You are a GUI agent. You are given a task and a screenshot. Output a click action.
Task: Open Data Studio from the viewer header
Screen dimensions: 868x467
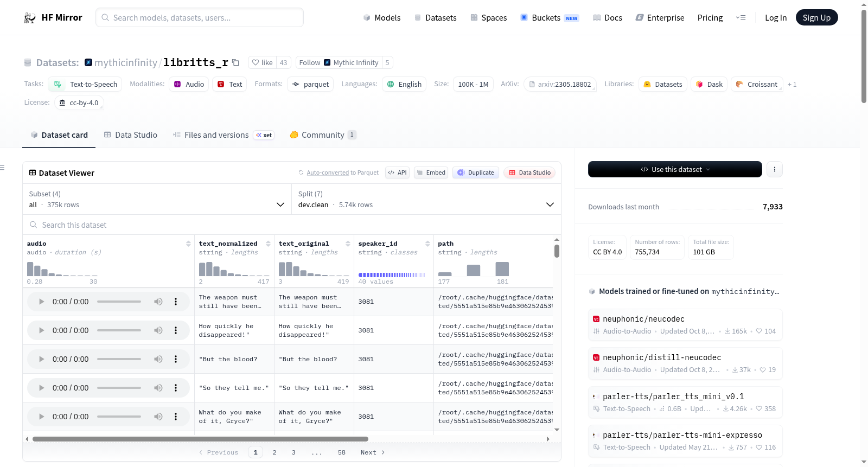click(x=529, y=172)
